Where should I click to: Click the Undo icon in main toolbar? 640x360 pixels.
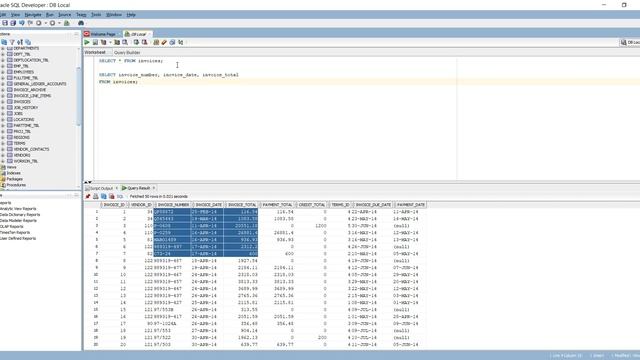(x=22, y=23)
